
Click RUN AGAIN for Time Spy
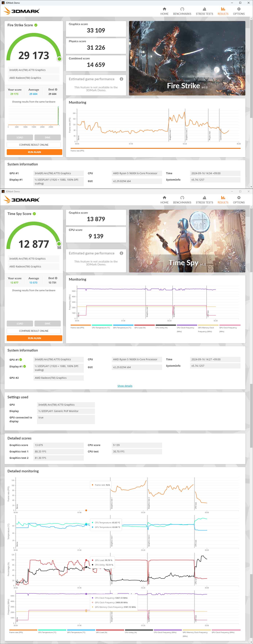coord(34,338)
